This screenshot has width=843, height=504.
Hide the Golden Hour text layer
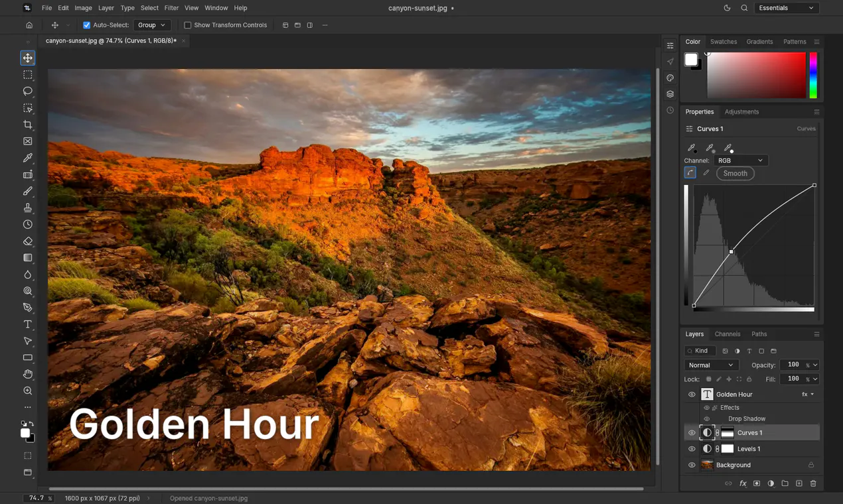pyautogui.click(x=692, y=394)
